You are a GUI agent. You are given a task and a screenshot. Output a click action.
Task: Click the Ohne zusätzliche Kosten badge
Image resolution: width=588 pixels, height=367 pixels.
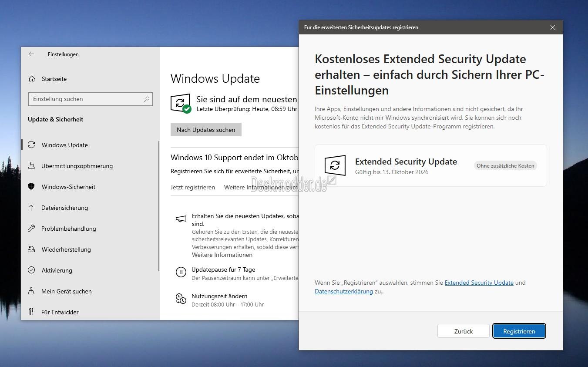pos(505,165)
